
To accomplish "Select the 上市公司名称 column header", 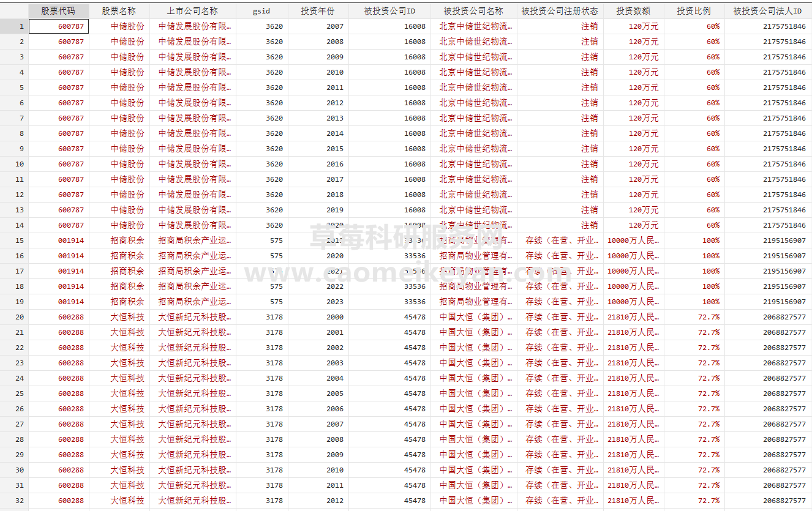I will (x=193, y=11).
